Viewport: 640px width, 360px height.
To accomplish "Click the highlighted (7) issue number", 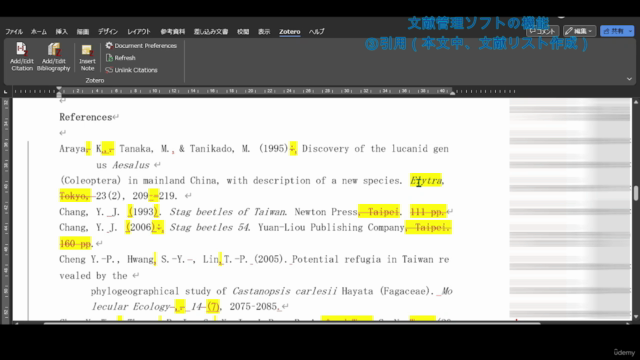I will click(213, 307).
